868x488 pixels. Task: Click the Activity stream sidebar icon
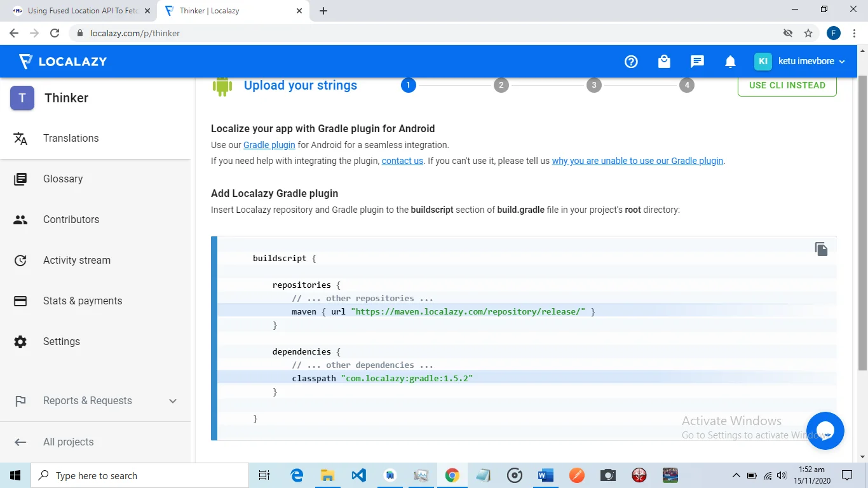(20, 261)
